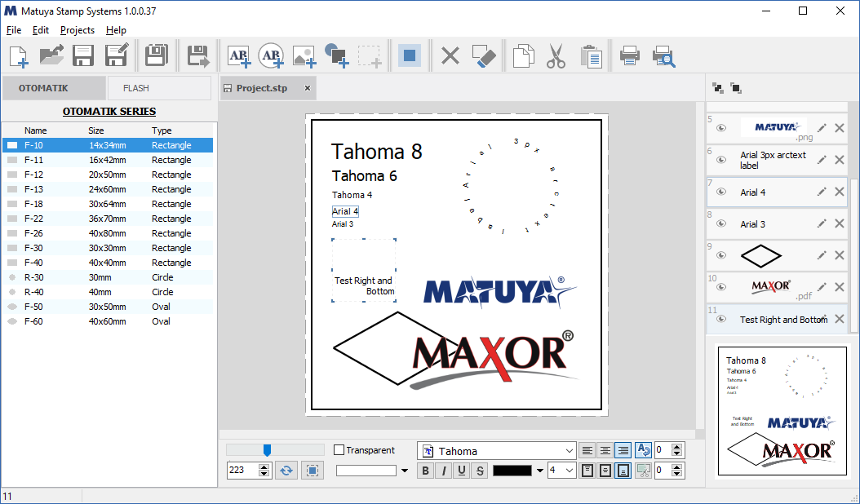This screenshot has height=504, width=860.
Task: Toggle strikethrough formatting
Action: (480, 470)
